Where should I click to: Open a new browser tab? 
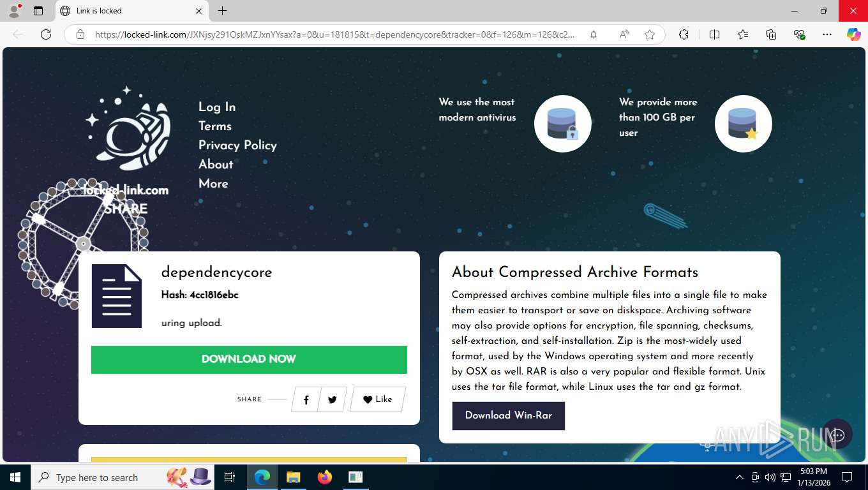click(222, 11)
